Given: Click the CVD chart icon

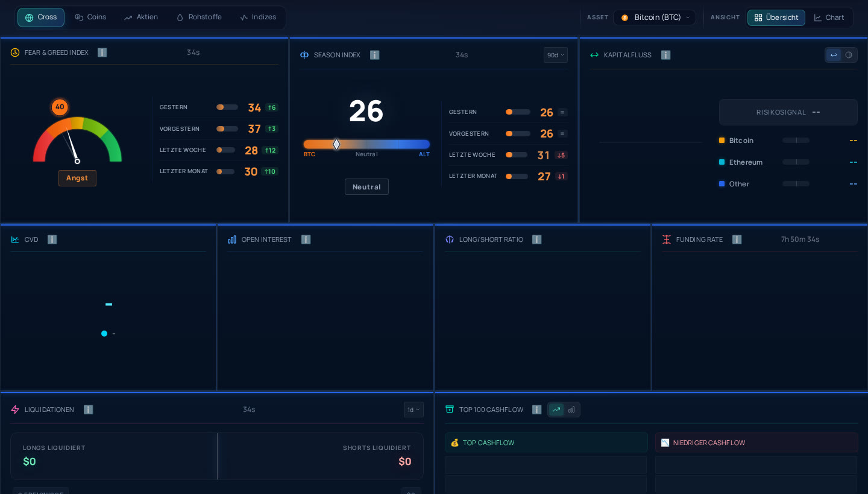Looking at the screenshot, I should [x=15, y=239].
